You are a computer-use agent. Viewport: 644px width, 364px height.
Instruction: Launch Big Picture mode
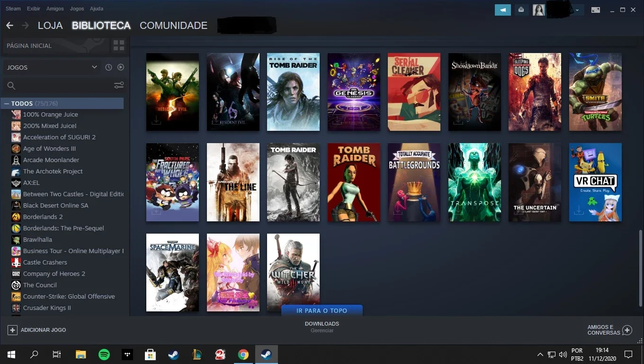[596, 10]
